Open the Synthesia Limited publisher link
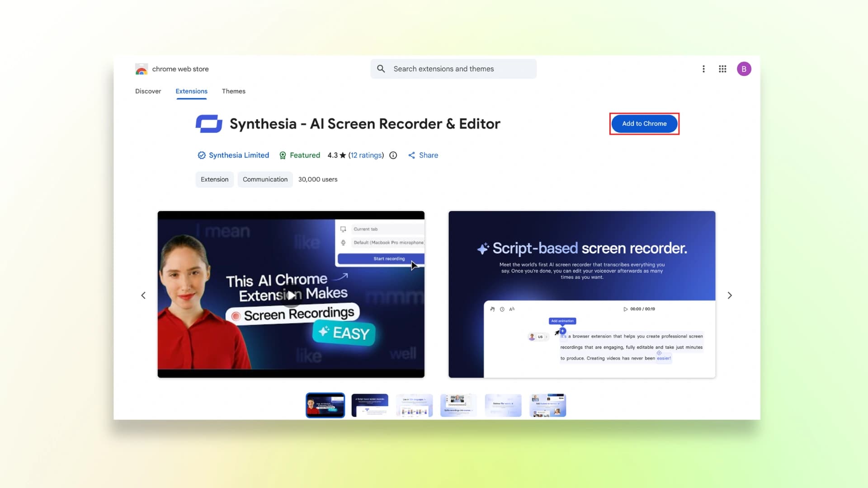 click(x=238, y=155)
